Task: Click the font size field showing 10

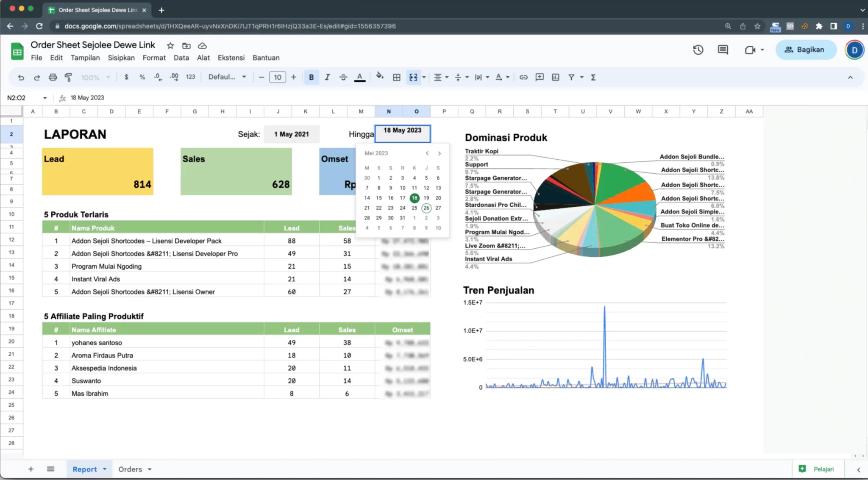Action: pyautogui.click(x=278, y=77)
